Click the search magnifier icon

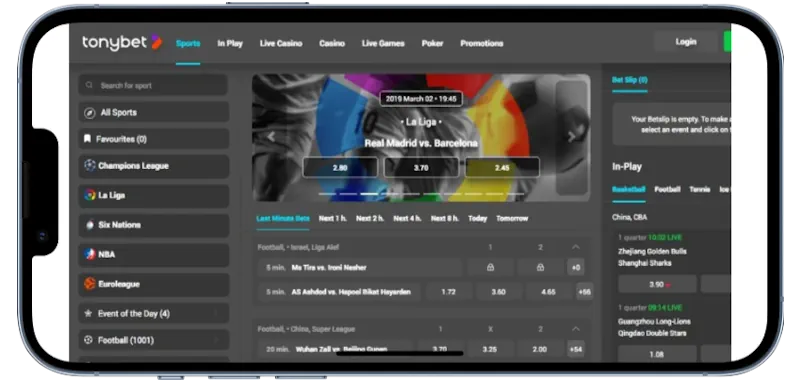click(89, 85)
